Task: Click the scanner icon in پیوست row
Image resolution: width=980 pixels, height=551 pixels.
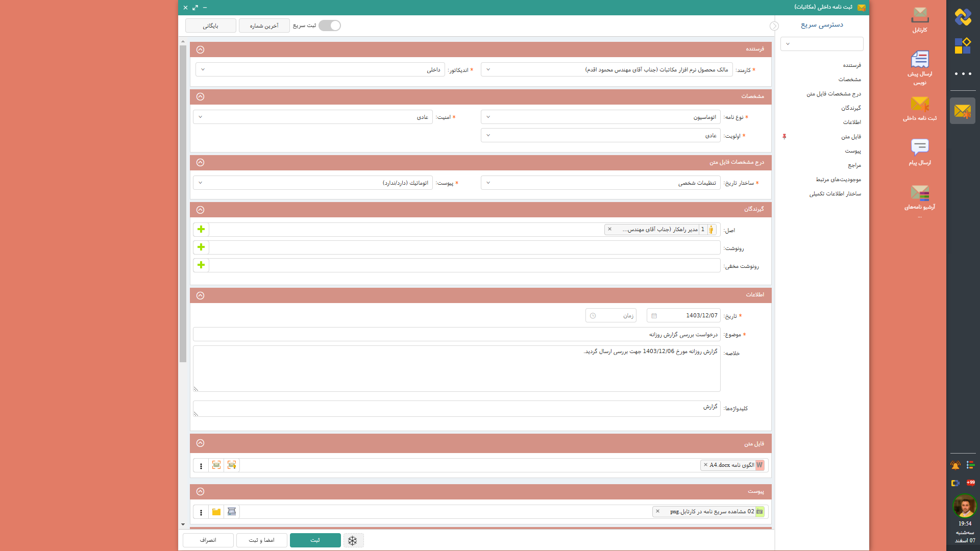Action: tap(232, 512)
